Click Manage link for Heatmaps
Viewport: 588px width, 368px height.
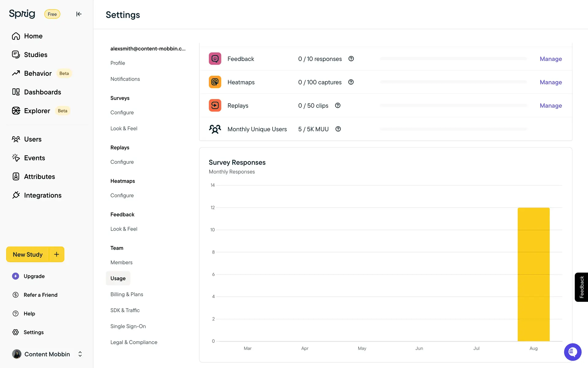click(550, 82)
